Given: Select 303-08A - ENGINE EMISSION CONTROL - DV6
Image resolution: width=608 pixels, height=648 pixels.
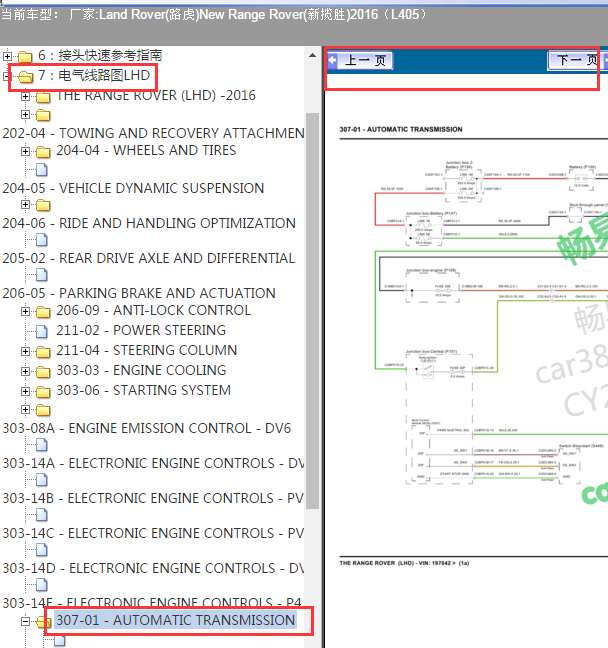Looking at the screenshot, I should pos(147,429).
